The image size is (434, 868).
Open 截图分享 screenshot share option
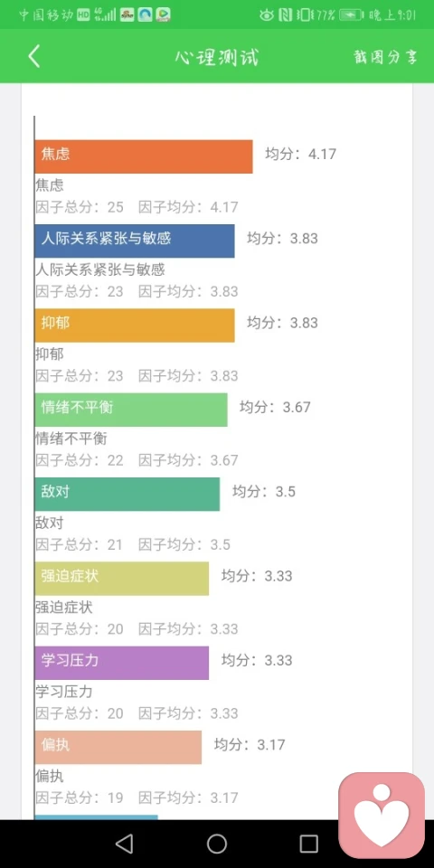pos(386,57)
